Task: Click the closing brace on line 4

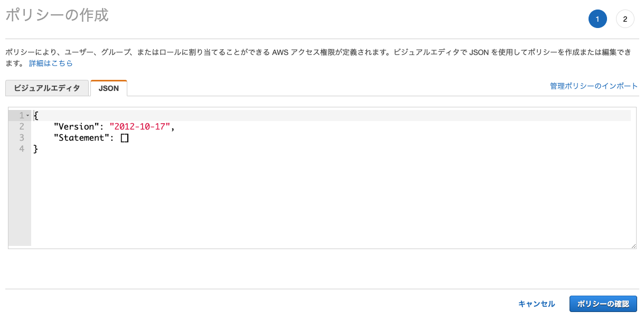Action: tap(35, 149)
